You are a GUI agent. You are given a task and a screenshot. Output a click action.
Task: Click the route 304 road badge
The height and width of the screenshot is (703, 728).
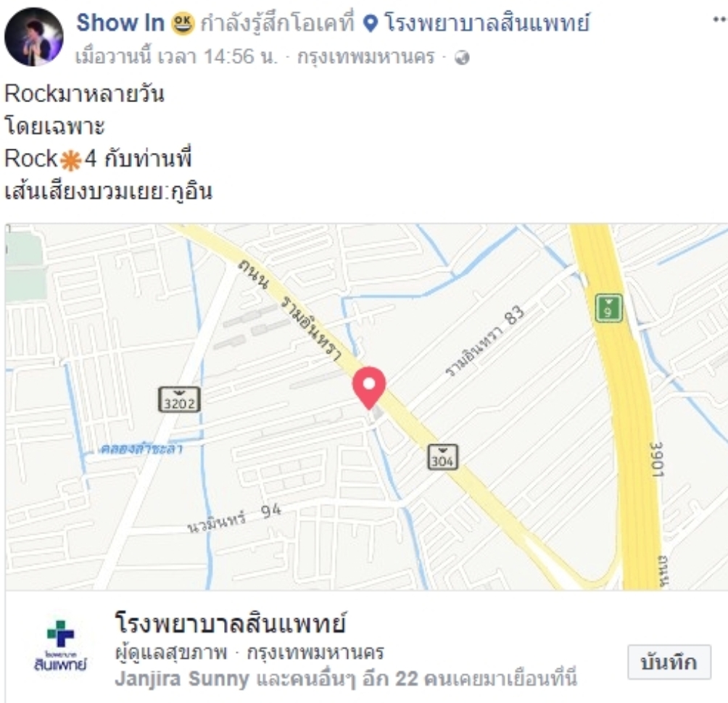[442, 457]
